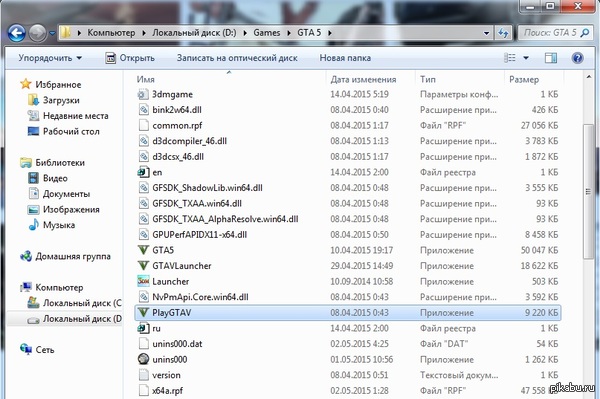Open the Документы library
The width and height of the screenshot is (600, 399).
click(x=67, y=194)
